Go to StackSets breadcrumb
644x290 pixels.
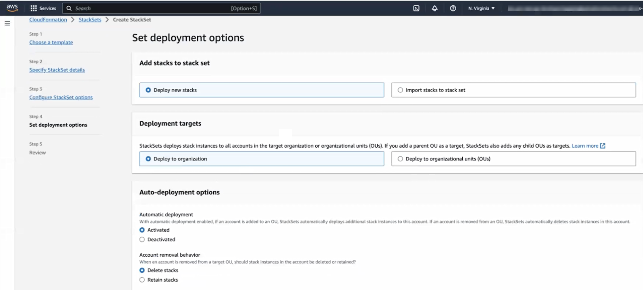(90, 20)
